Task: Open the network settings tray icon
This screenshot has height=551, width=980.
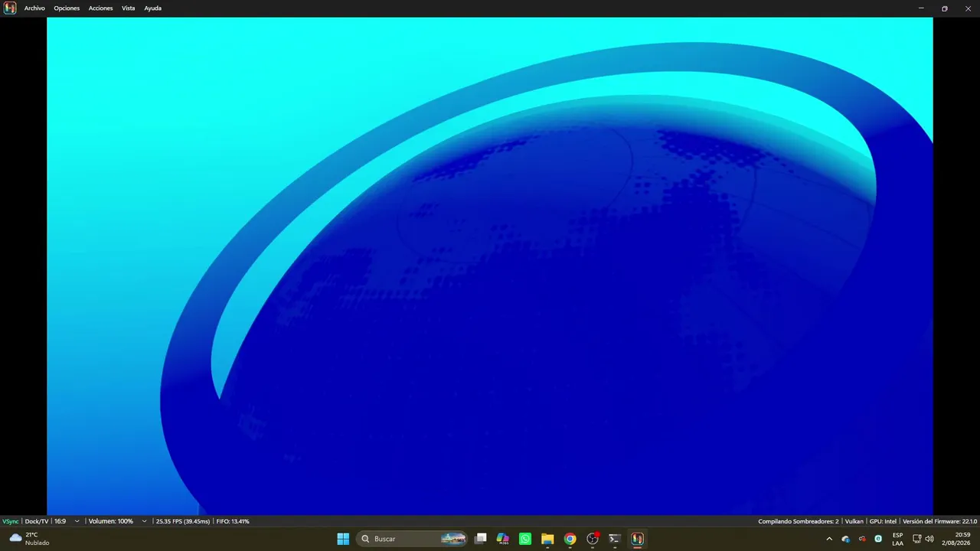Action: [x=917, y=539]
